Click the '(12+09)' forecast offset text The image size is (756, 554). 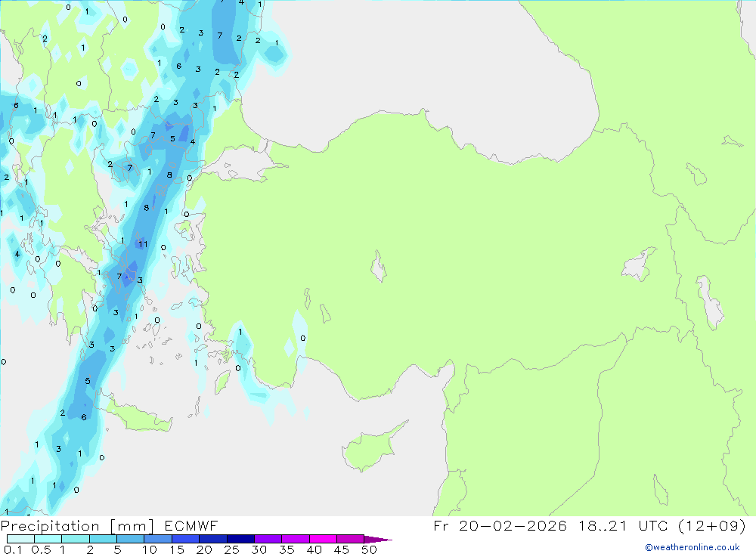coord(711,525)
